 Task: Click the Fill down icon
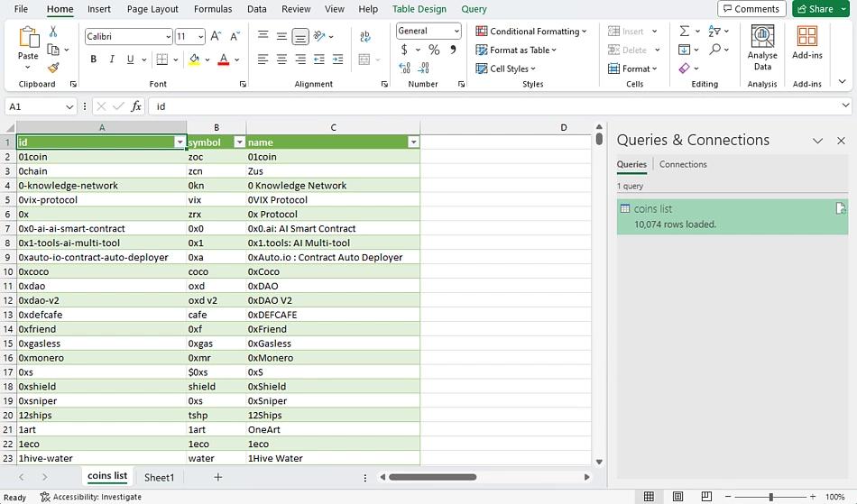tap(685, 50)
